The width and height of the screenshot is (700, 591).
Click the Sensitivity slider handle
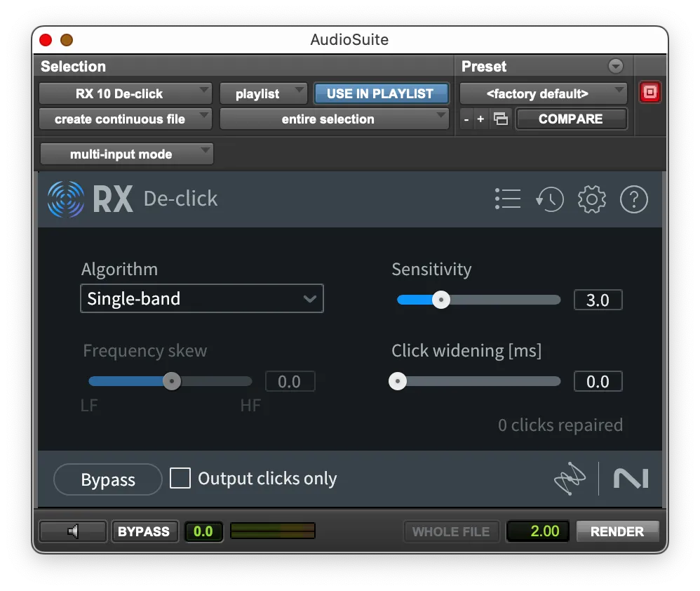click(441, 300)
